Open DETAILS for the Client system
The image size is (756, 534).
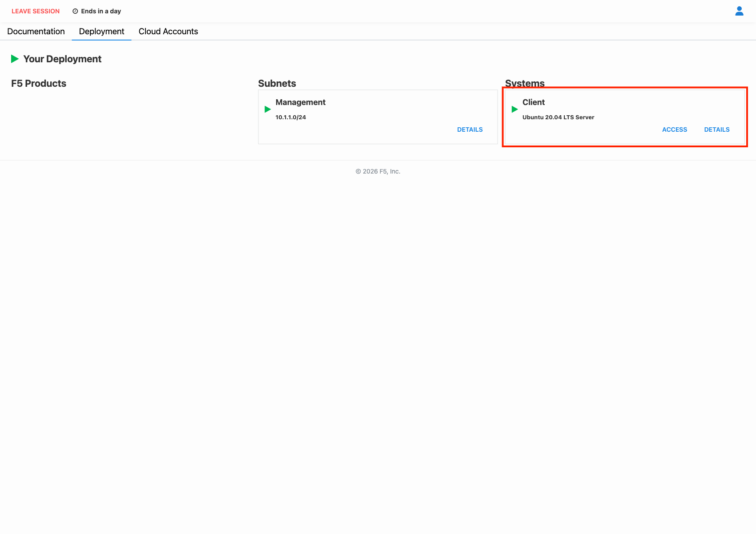pos(716,129)
